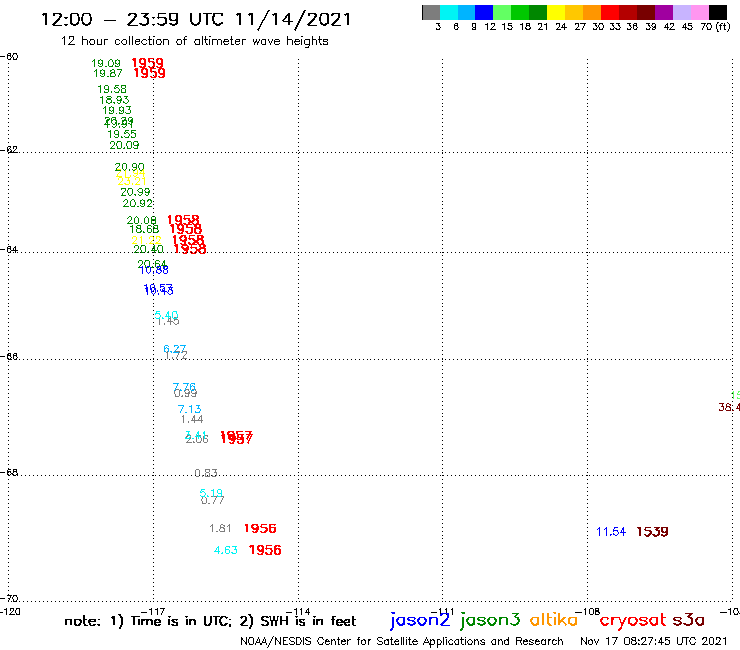Select the lavender swatch in the color scale
The height and width of the screenshot is (650, 740).
pos(681,12)
